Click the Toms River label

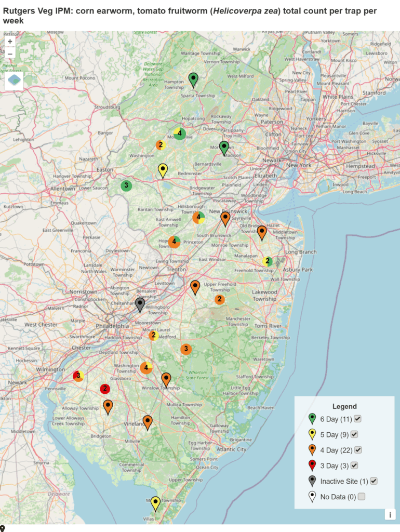[x=268, y=326]
